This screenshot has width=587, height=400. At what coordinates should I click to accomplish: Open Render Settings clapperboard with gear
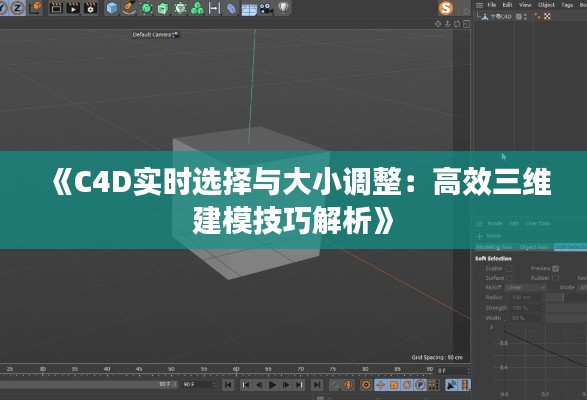click(x=90, y=8)
